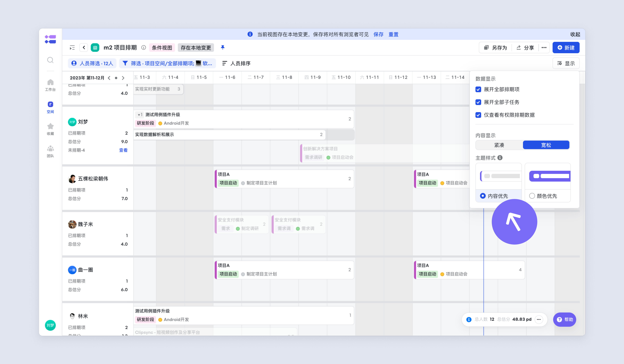The width and height of the screenshot is (624, 364).
Task: Click 曲一圈's blue avatar
Action: (x=72, y=270)
